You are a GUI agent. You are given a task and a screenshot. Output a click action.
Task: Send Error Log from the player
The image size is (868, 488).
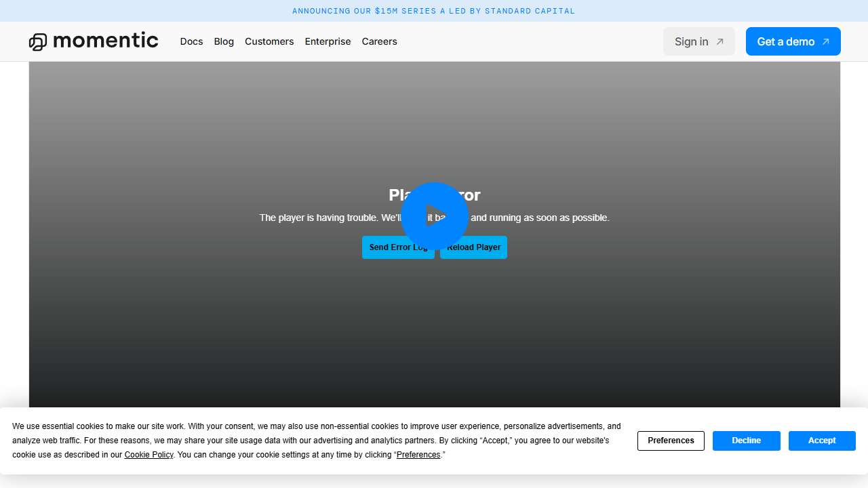tap(398, 247)
